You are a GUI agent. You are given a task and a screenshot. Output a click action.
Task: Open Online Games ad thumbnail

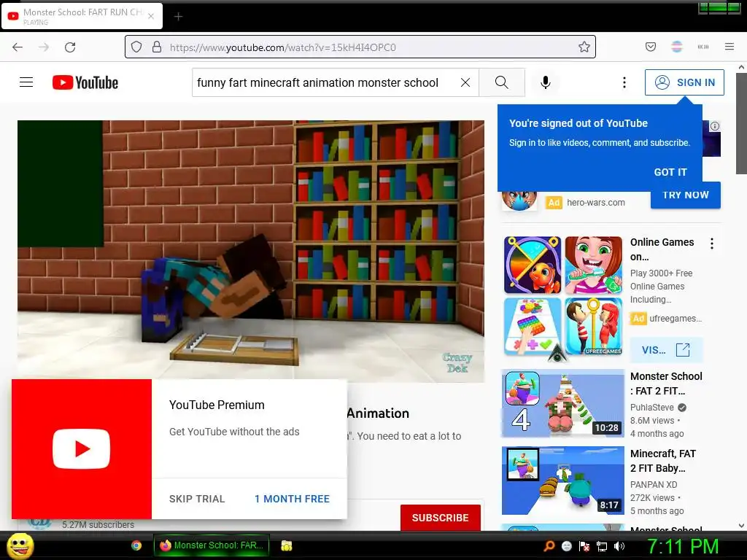click(x=563, y=296)
